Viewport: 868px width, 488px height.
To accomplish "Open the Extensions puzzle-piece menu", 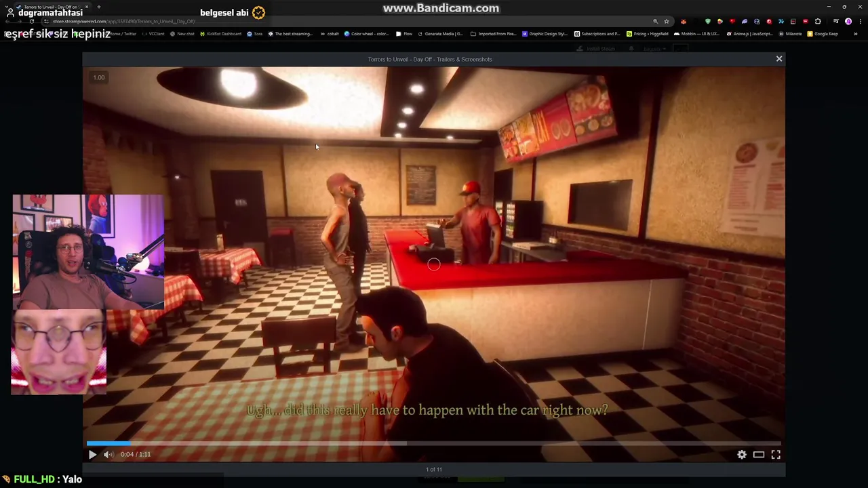I will [x=818, y=21].
